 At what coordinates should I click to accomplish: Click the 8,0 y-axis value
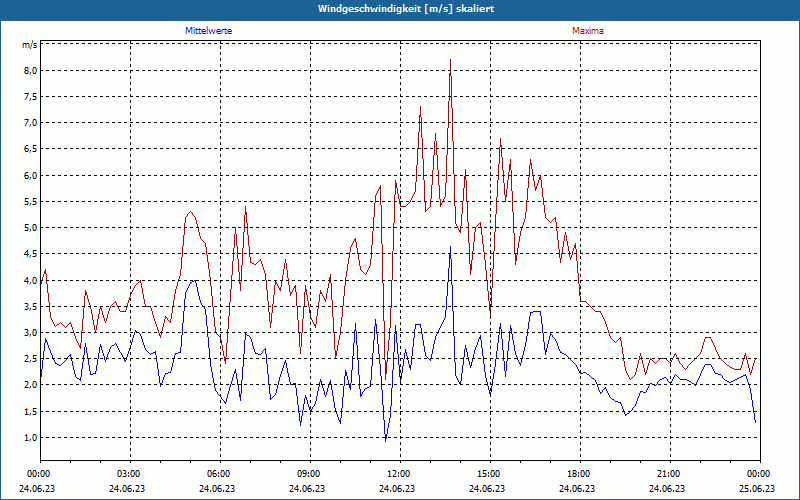pyautogui.click(x=32, y=70)
